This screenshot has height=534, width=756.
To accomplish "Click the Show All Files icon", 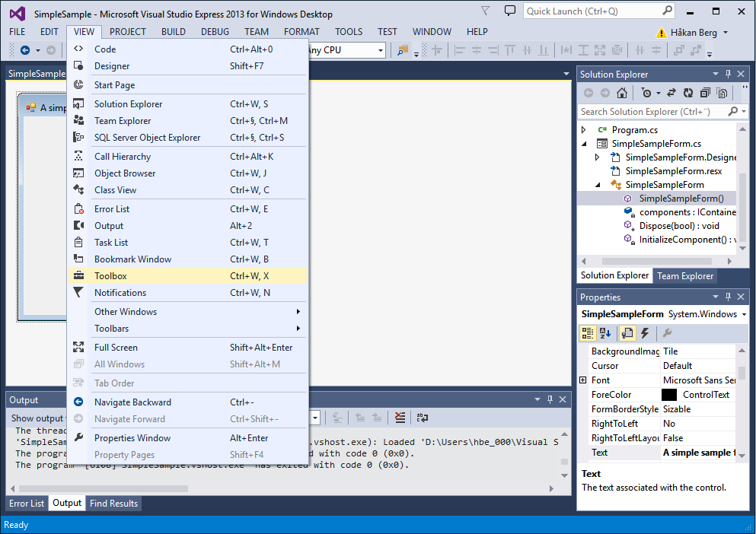I will pyautogui.click(x=722, y=93).
